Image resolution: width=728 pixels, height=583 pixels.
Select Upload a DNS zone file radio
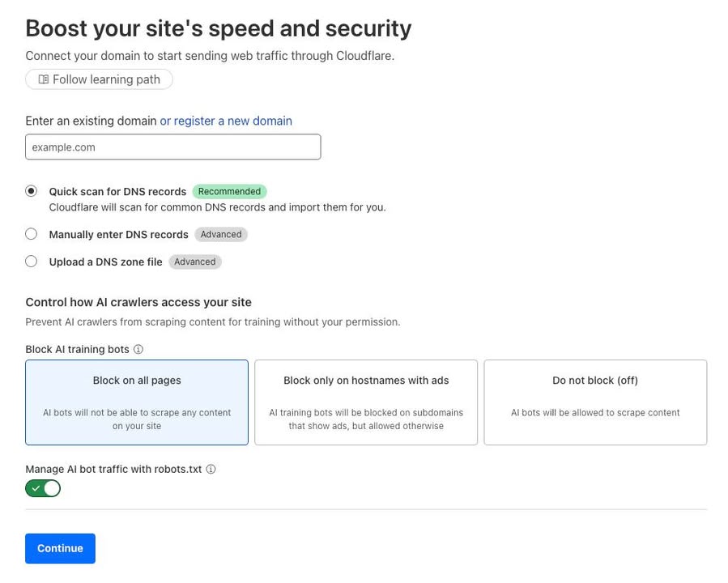[x=31, y=262]
